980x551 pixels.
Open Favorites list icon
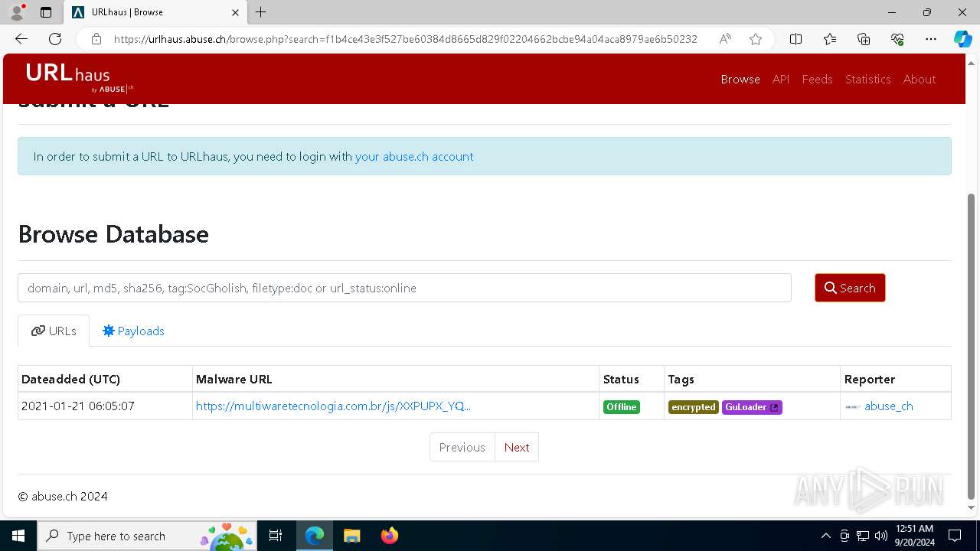(x=830, y=39)
